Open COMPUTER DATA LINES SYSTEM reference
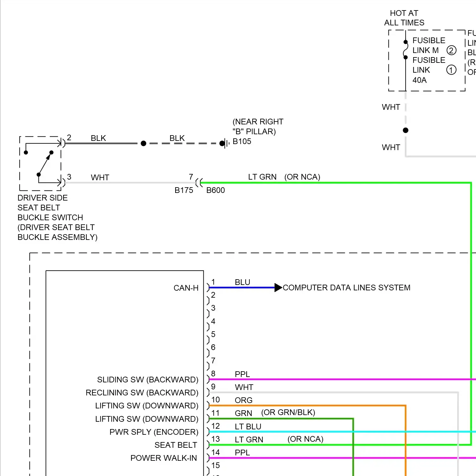Viewport: 476px width, 476px height. point(347,288)
